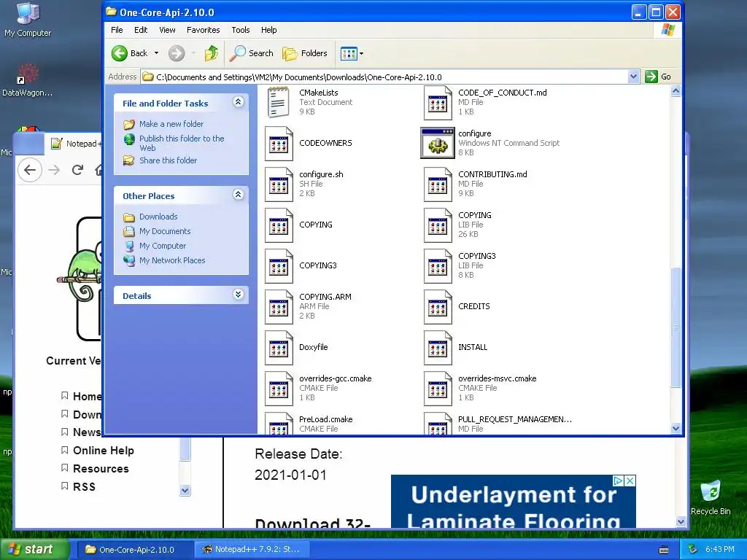
Task: Click Online Help in Notepad++ site sidebar
Action: 104,451
